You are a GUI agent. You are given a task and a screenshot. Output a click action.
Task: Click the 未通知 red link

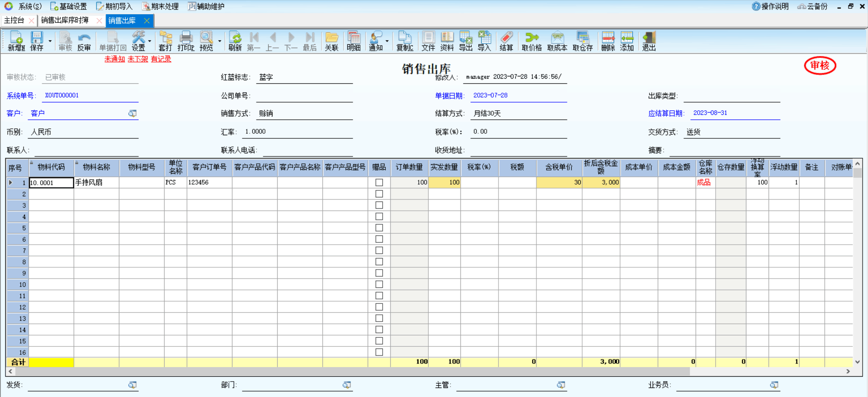coord(114,59)
